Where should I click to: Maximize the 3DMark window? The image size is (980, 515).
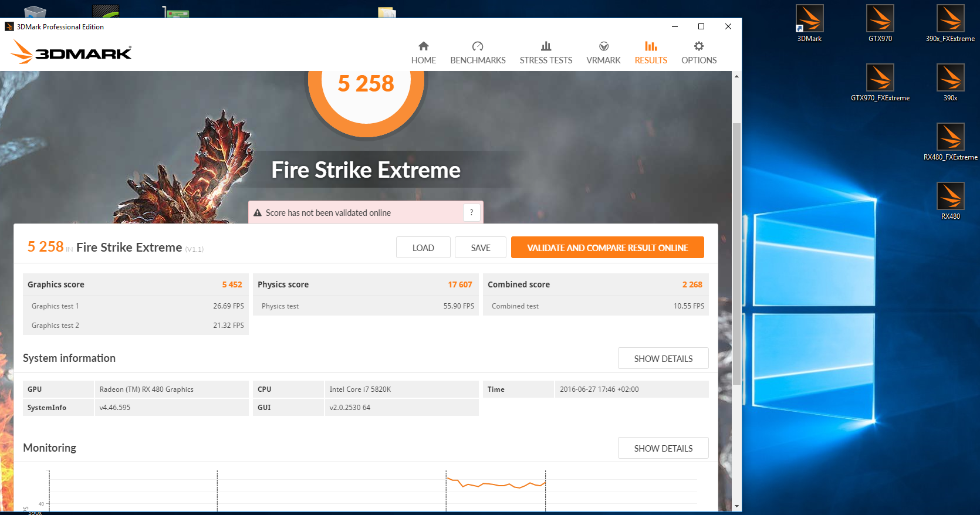coord(701,26)
